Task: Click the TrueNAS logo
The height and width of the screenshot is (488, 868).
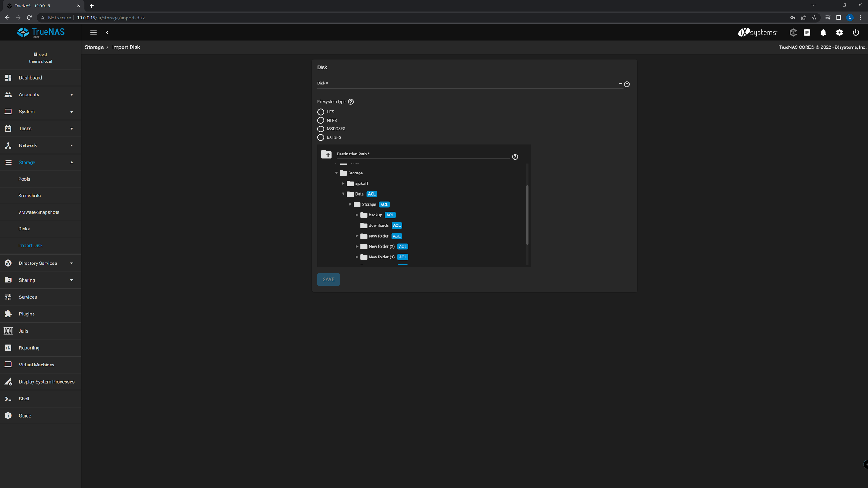Action: [x=41, y=33]
